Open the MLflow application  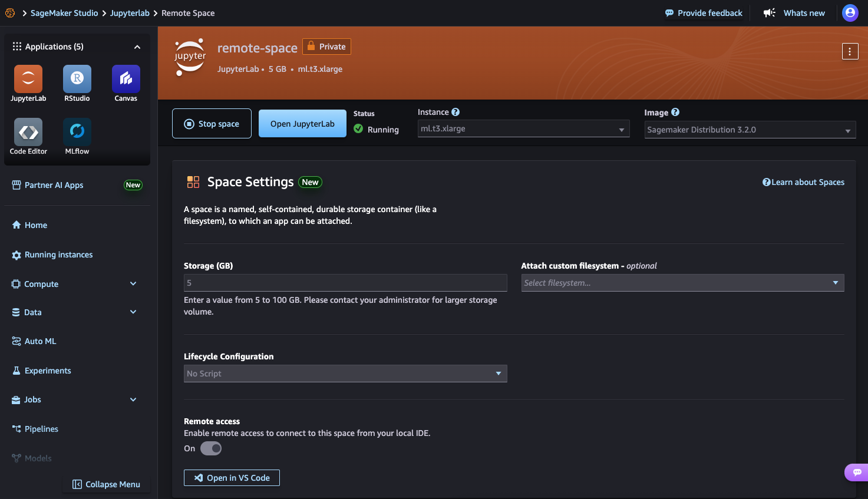tap(77, 131)
